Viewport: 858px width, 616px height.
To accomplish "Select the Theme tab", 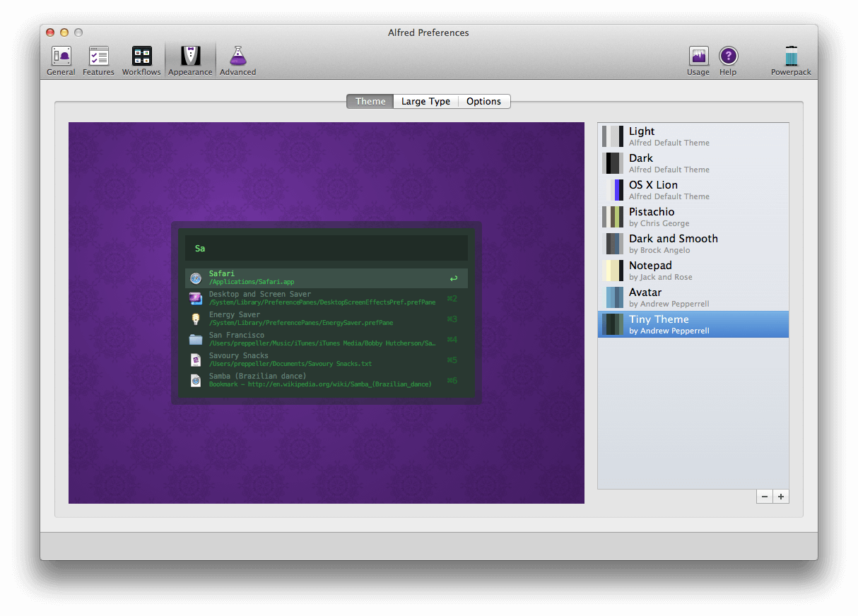I will coord(370,101).
